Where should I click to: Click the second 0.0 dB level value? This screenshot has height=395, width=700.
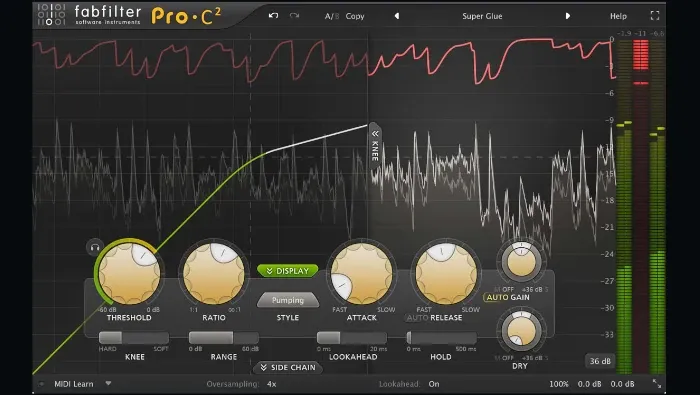pyautogui.click(x=622, y=384)
